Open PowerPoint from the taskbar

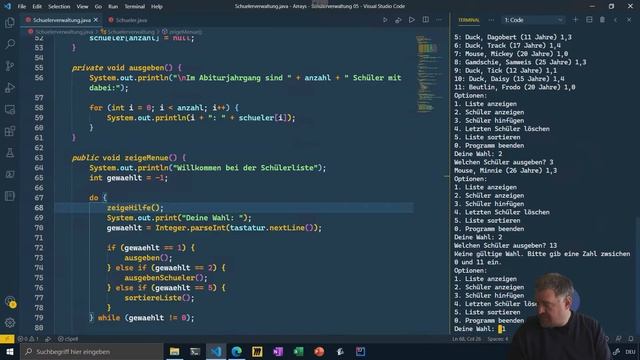tap(320, 351)
